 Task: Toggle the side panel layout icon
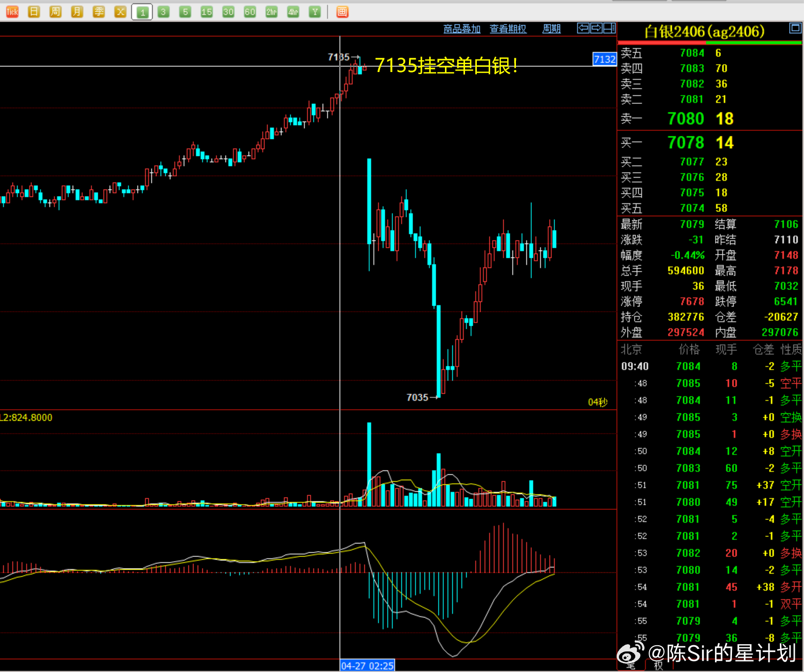pyautogui.click(x=610, y=28)
